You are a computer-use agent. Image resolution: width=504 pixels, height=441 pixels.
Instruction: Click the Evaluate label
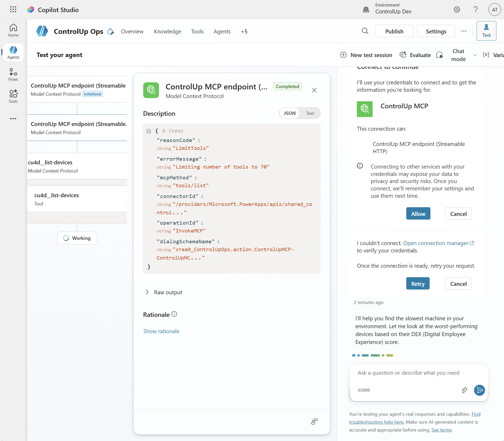[420, 55]
